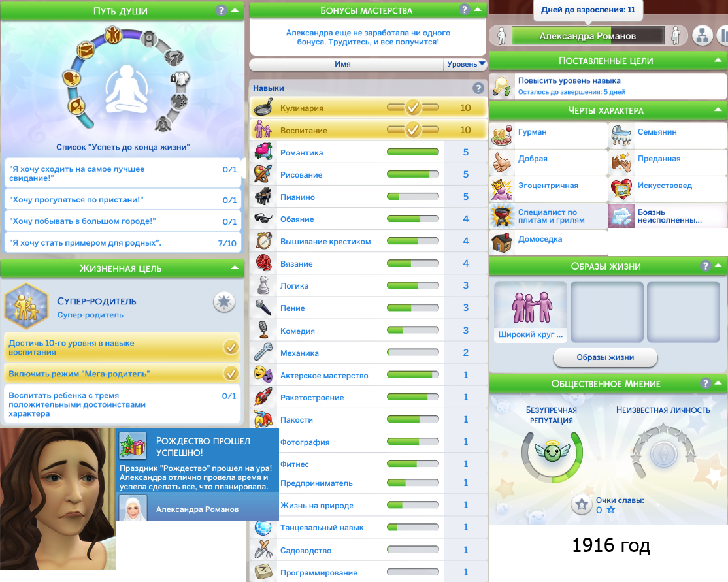Click the Пианино piano skill icon

pyautogui.click(x=263, y=197)
